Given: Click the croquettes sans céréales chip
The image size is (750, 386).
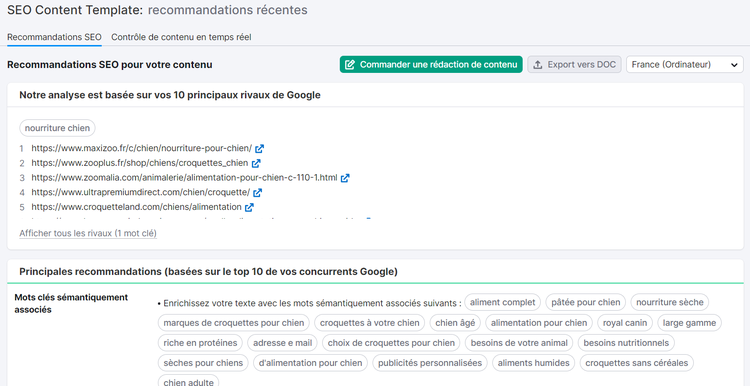Looking at the screenshot, I should 637,363.
